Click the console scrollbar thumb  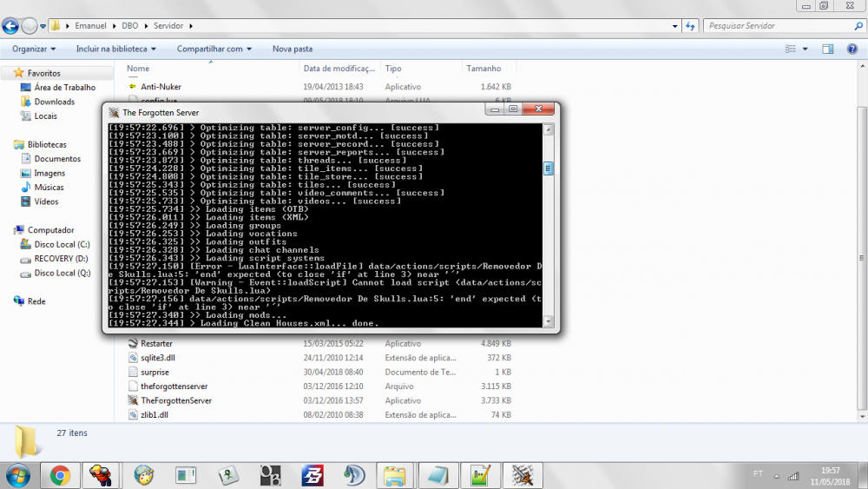[x=548, y=169]
